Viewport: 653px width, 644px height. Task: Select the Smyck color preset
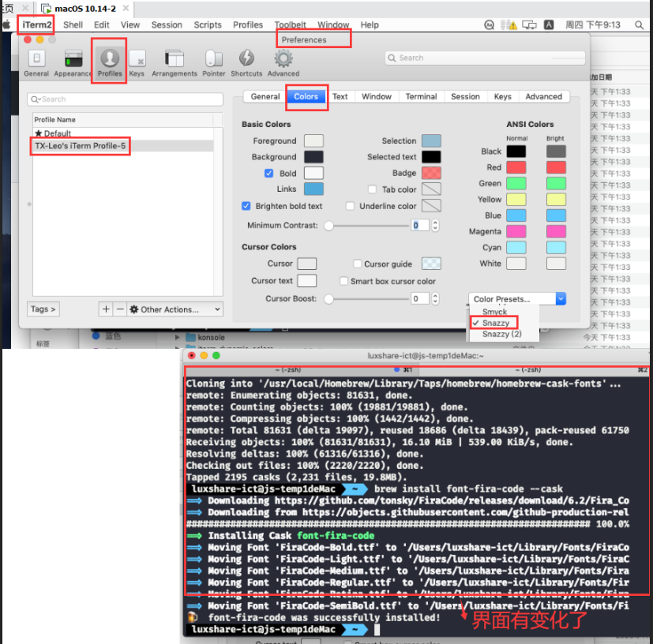click(x=494, y=312)
